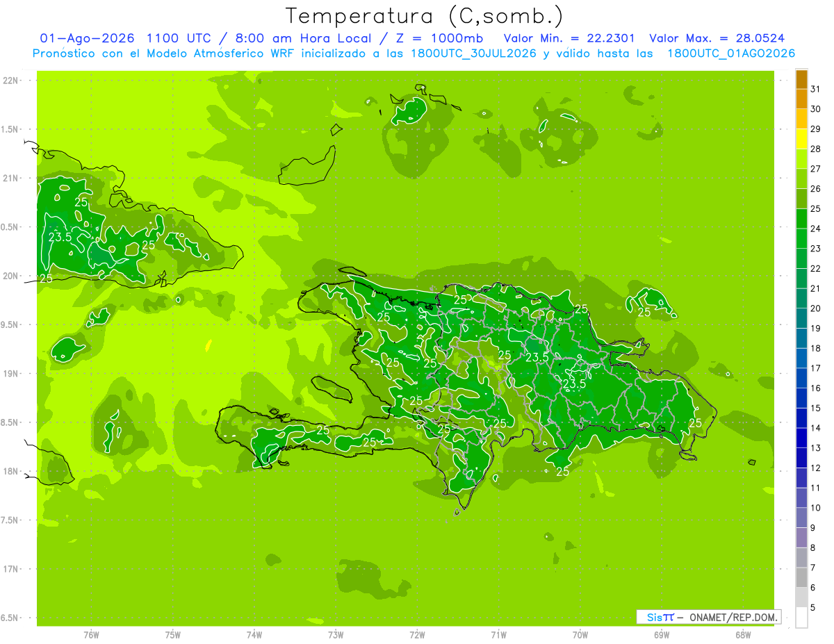Click the 22N latitude axis label
Image resolution: width=834 pixels, height=644 pixels.
tap(11, 81)
